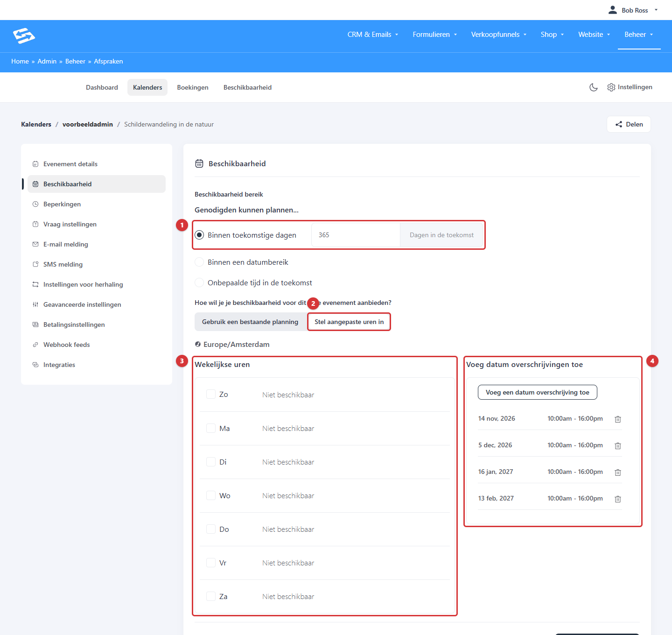The width and height of the screenshot is (672, 635).
Task: Click the share icon on Delen button
Action: point(619,124)
